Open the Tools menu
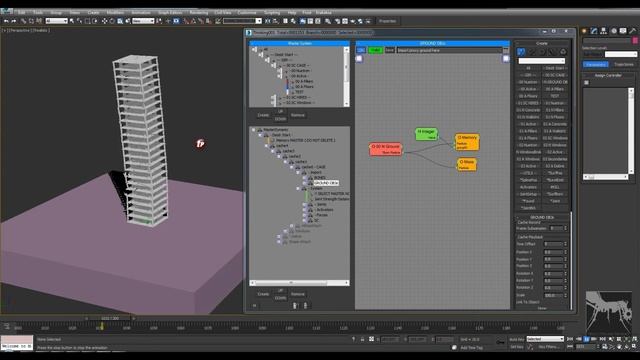Screen dimensions: 640x360 coord(38,12)
